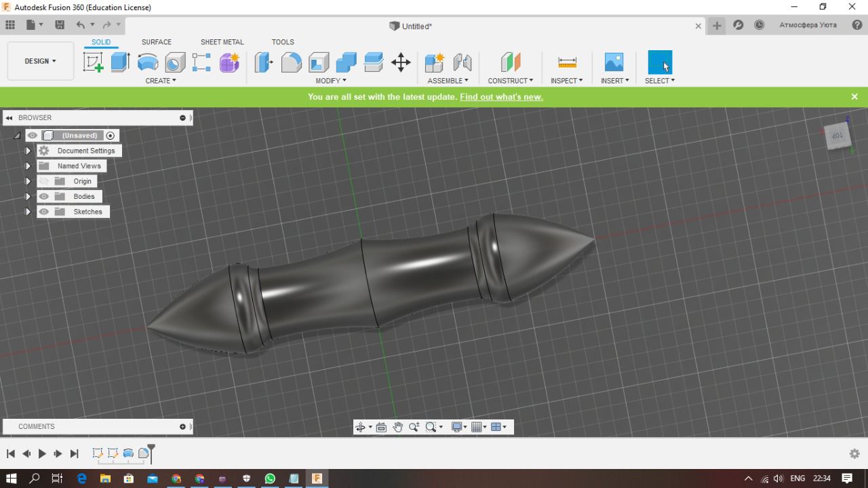Viewport: 868px width, 488px height.
Task: Expand the Bodies folder node
Action: click(28, 196)
